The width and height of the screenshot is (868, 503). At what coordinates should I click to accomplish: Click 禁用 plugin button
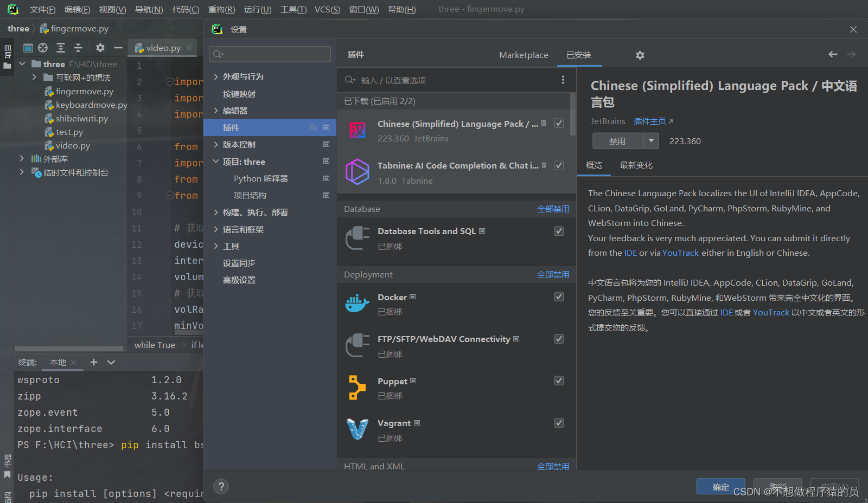point(617,141)
